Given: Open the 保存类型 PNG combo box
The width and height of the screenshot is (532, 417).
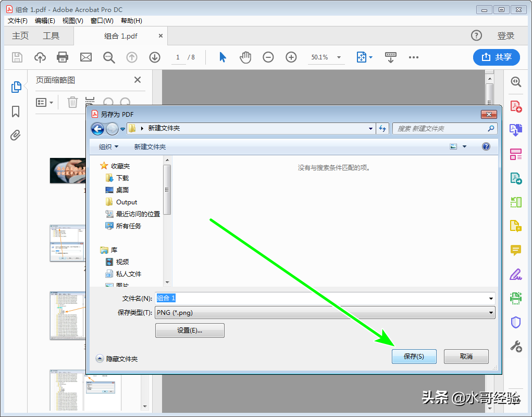Looking at the screenshot, I should (325, 313).
